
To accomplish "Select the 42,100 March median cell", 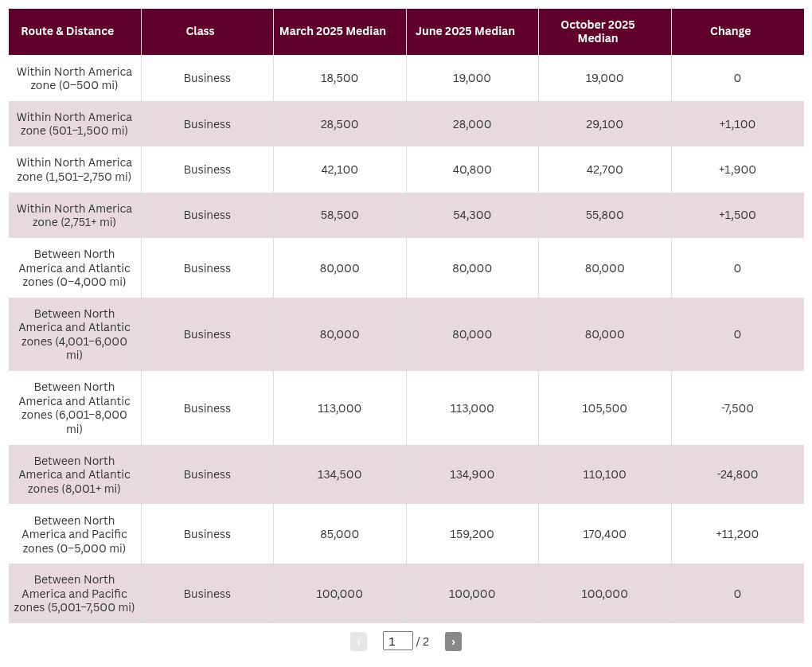I will click(340, 170).
